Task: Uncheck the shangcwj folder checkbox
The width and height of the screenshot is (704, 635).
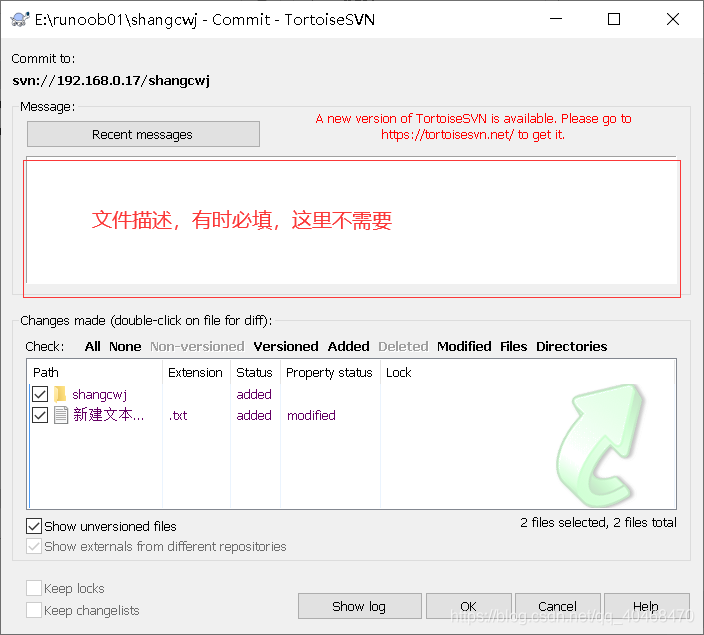Action: point(40,394)
